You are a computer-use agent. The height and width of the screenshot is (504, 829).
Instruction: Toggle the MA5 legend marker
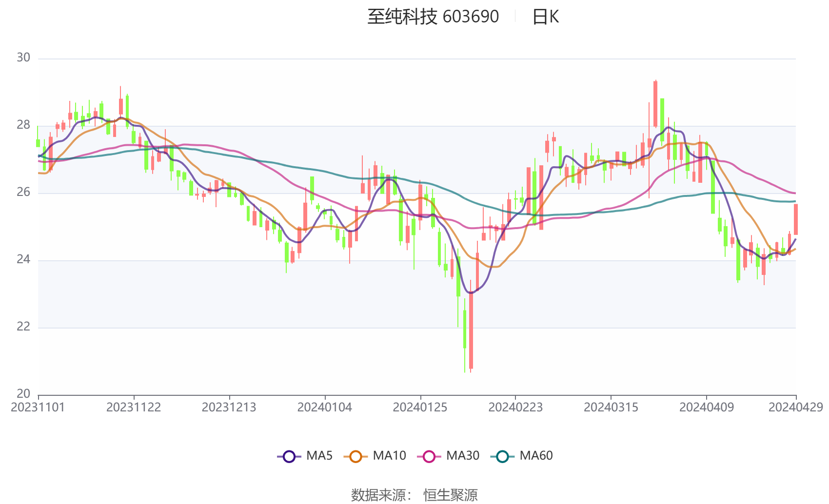[x=289, y=456]
